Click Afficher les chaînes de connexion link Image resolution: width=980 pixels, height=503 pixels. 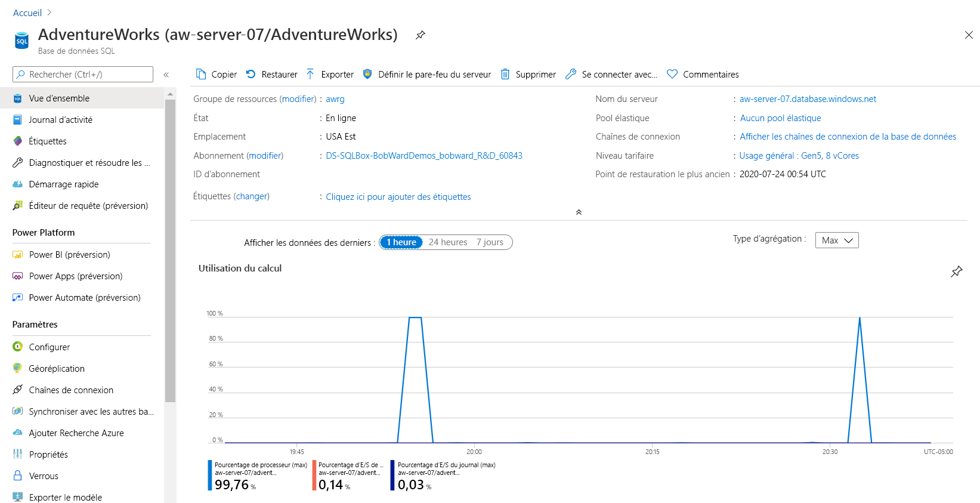coord(848,137)
